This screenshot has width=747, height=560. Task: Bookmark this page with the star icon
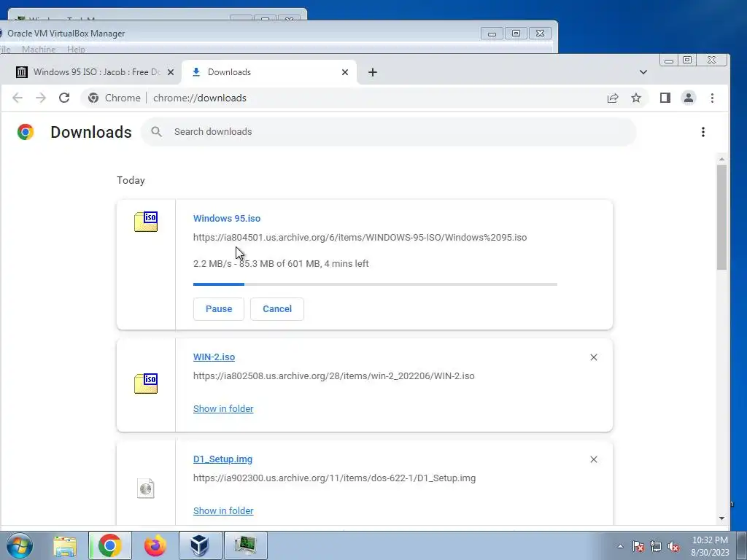[x=636, y=98]
